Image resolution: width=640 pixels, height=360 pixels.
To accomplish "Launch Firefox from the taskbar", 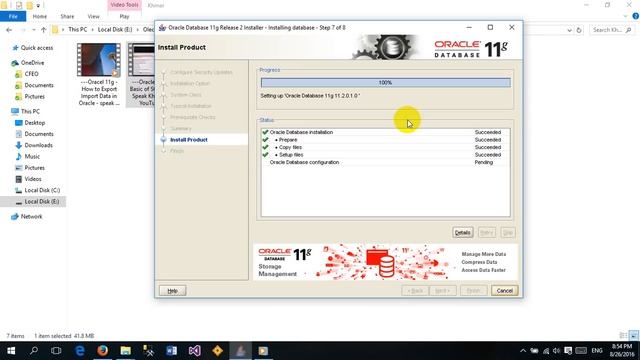I will (102, 351).
